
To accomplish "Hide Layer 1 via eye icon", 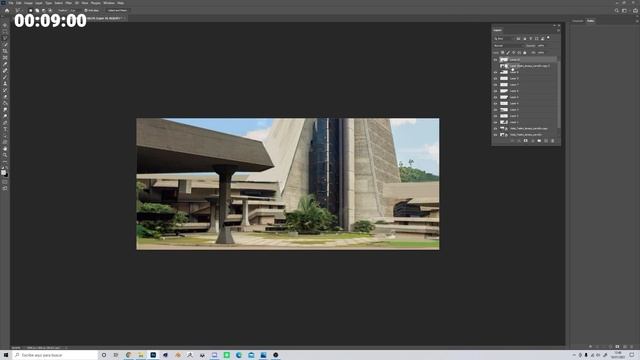I will pyautogui.click(x=495, y=122).
